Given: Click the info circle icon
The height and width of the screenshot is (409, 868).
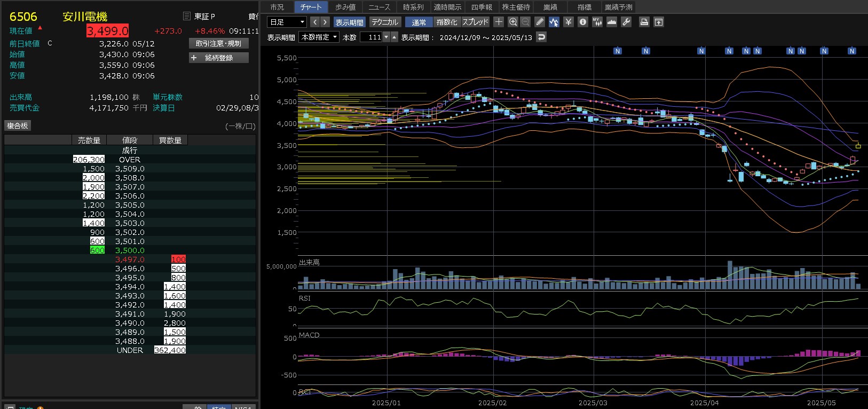Looking at the screenshot, I should click(583, 22).
